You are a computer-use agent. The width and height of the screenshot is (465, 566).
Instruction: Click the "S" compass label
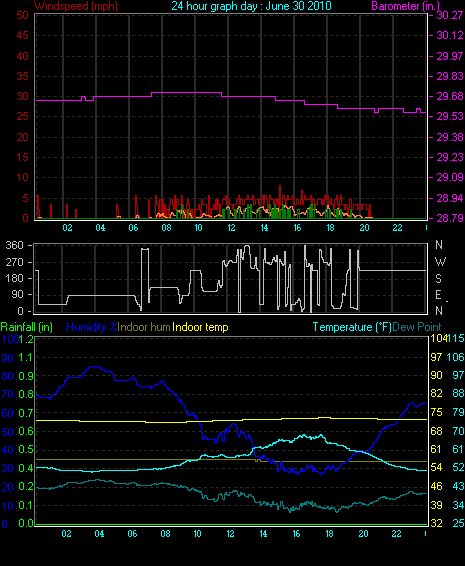click(x=439, y=279)
